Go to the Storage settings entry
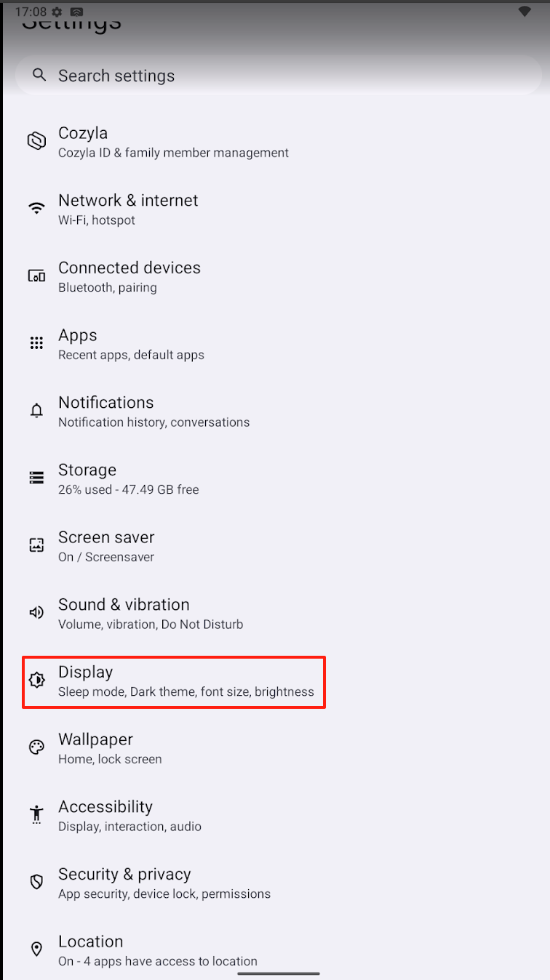This screenshot has height=980, width=550. coord(275,479)
